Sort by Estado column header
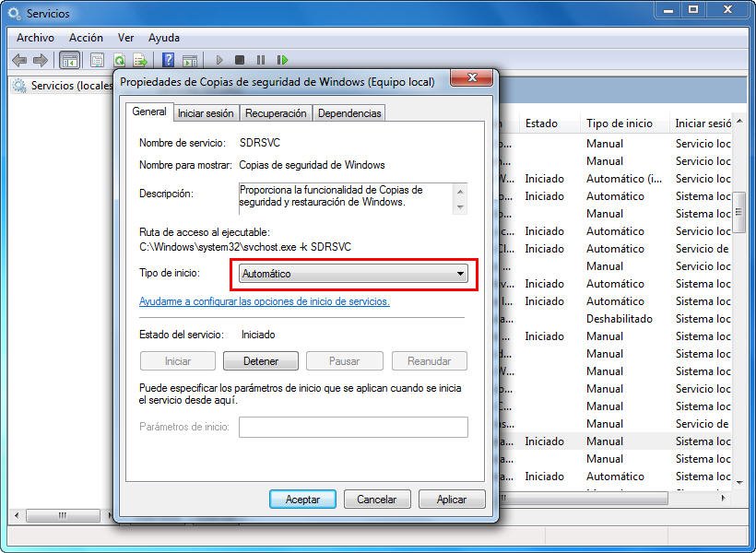 point(549,124)
